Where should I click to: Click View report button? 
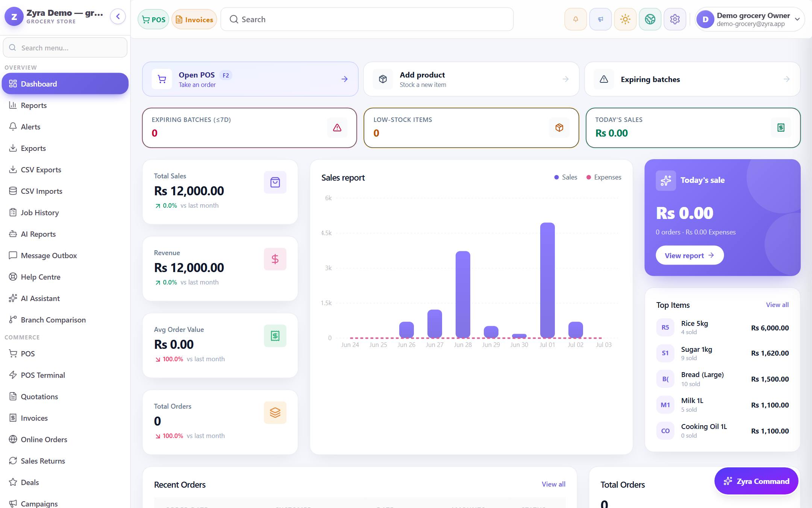pos(689,256)
